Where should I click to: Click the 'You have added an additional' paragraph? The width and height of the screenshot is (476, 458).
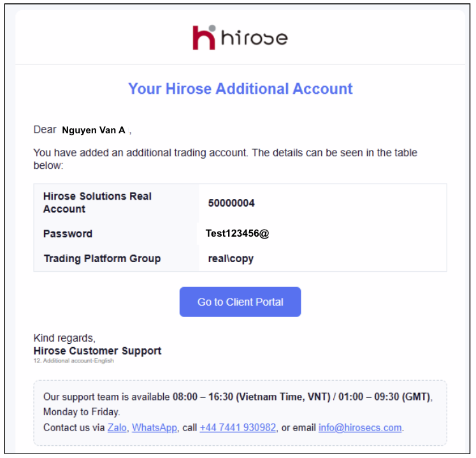pyautogui.click(x=225, y=159)
